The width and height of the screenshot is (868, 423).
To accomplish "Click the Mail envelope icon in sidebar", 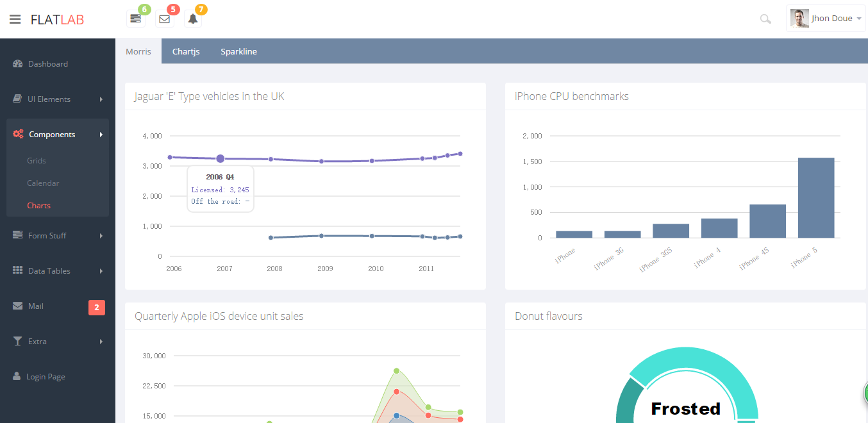I will [x=17, y=306].
